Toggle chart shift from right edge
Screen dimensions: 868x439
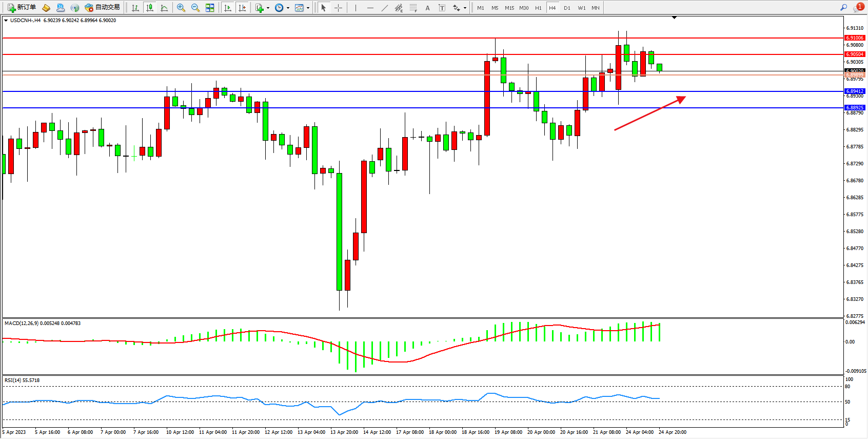(242, 8)
